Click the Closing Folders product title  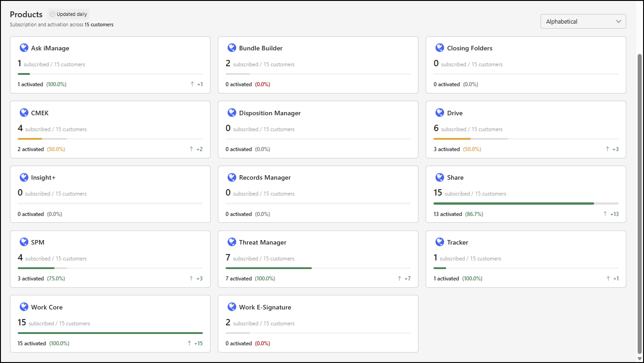point(470,48)
